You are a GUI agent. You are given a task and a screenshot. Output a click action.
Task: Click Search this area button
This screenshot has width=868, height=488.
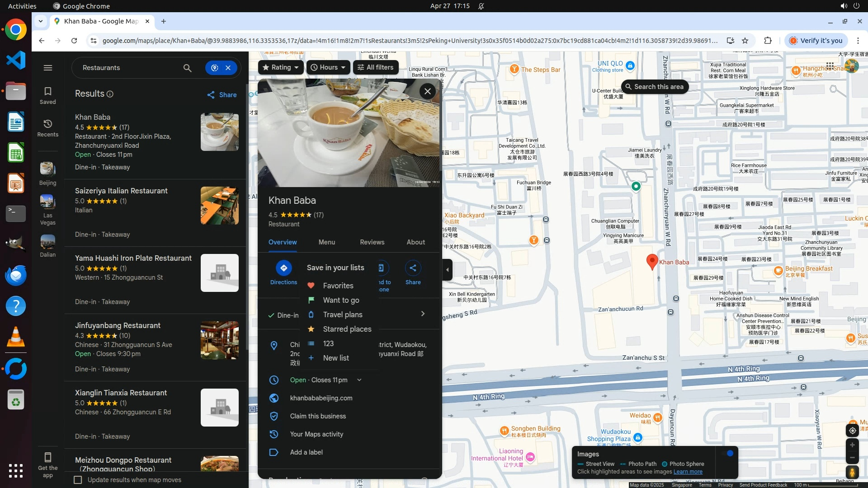[x=654, y=87]
